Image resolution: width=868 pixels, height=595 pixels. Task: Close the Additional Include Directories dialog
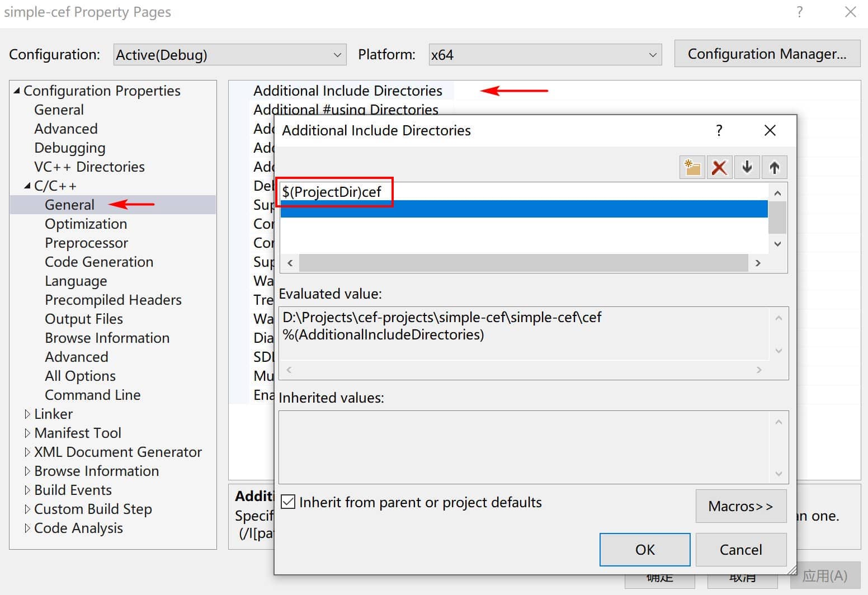(x=770, y=130)
